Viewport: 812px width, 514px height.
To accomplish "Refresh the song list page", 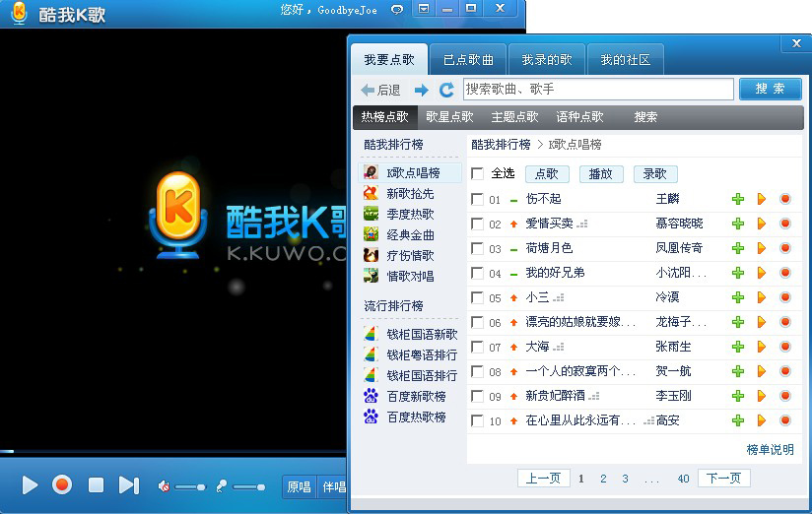I will (x=446, y=90).
